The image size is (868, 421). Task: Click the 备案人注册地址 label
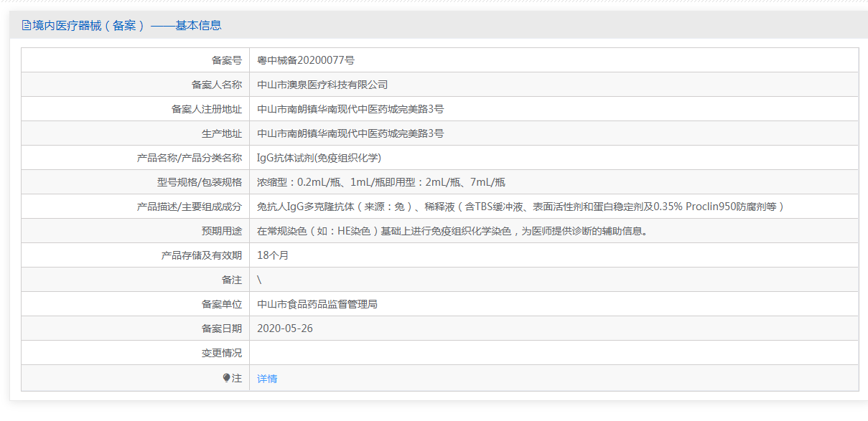[x=207, y=109]
